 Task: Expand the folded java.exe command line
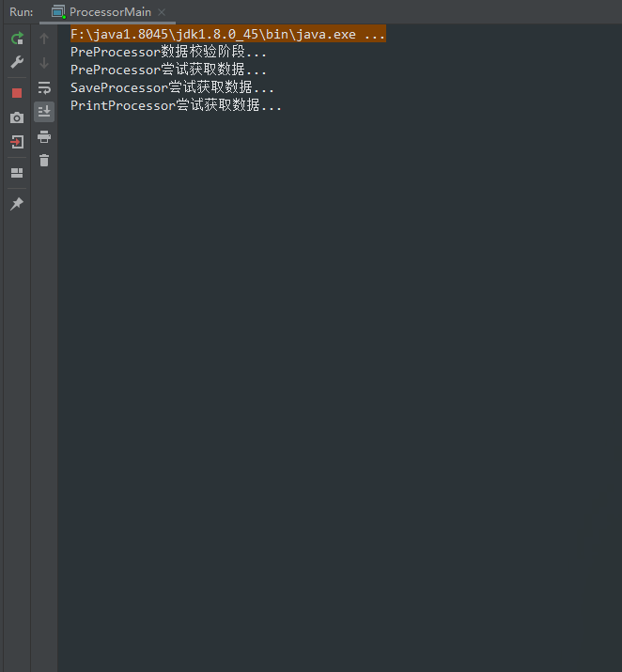click(228, 34)
